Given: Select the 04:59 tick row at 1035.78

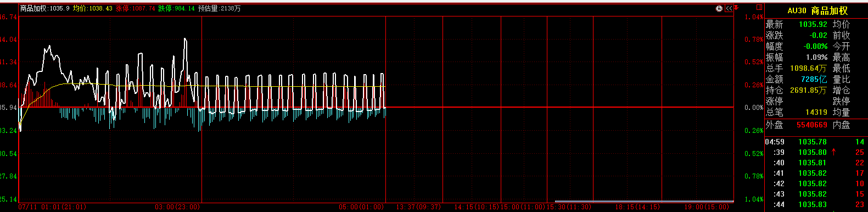Looking at the screenshot, I should click(x=816, y=142).
